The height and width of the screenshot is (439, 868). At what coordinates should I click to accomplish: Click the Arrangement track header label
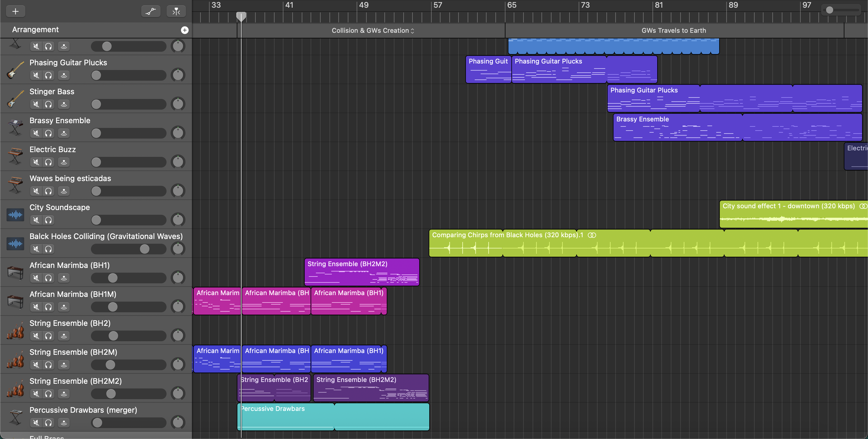[x=35, y=30]
